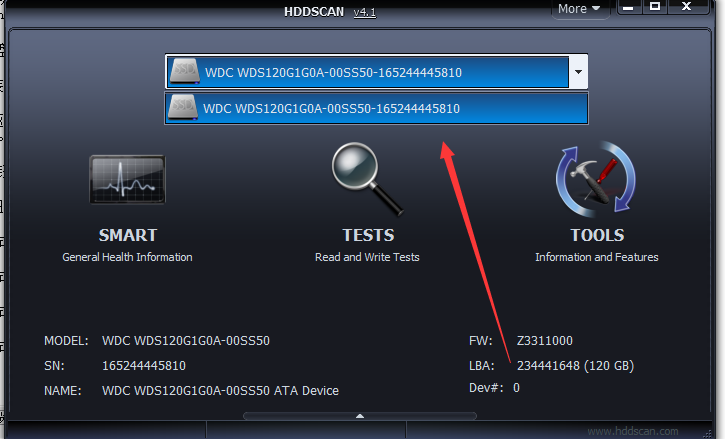
Task: Click the TESTS label
Action: point(368,235)
